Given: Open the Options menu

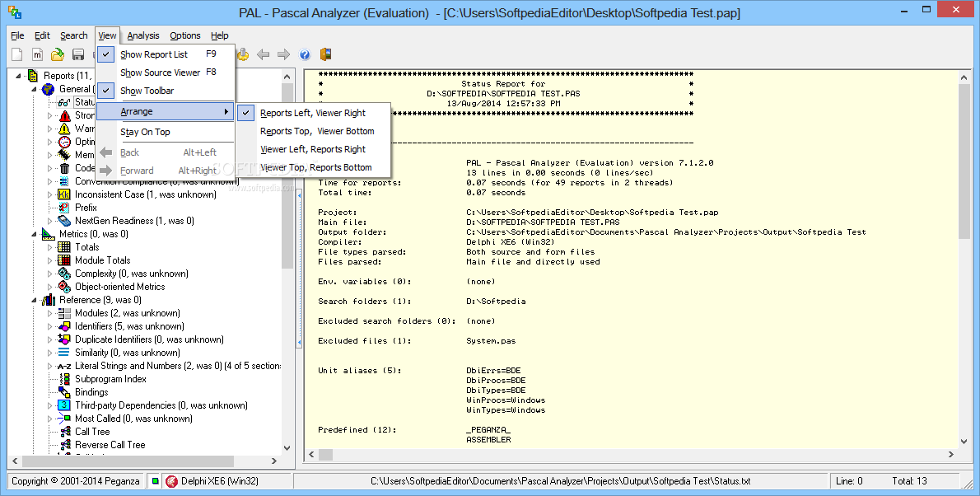Looking at the screenshot, I should point(185,35).
